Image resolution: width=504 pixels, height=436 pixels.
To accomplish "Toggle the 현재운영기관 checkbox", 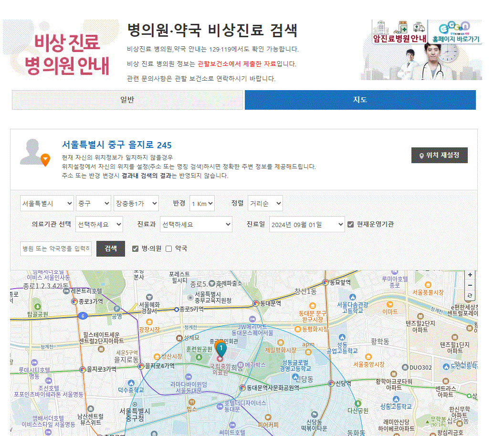I will click(x=351, y=224).
